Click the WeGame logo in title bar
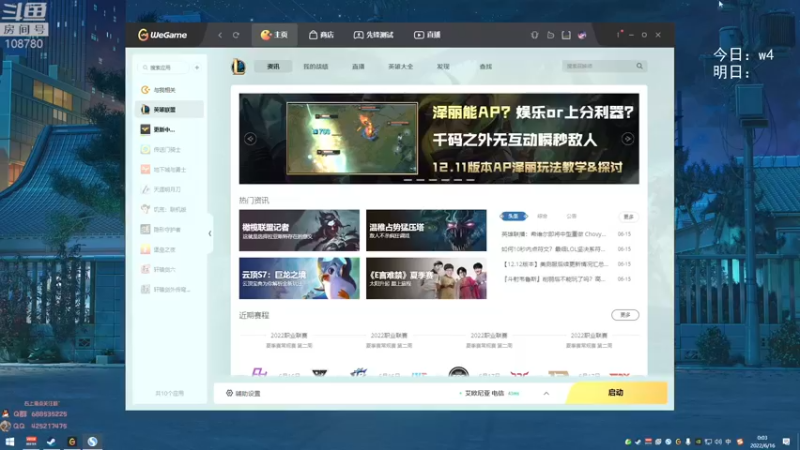The height and width of the screenshot is (450, 800). 162,35
